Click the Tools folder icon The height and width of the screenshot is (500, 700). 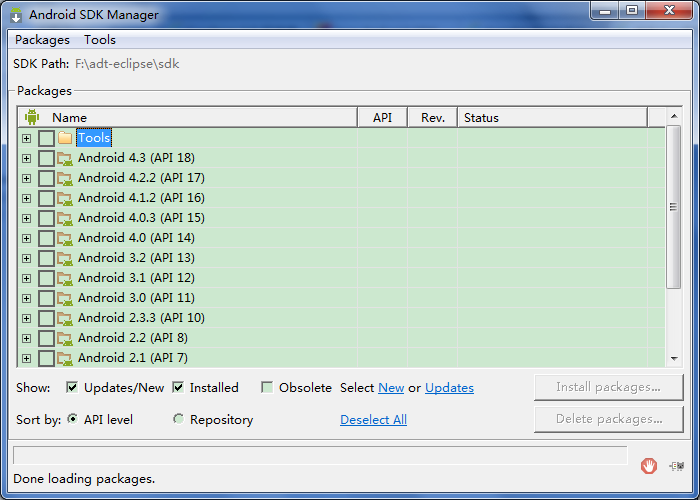(65, 138)
